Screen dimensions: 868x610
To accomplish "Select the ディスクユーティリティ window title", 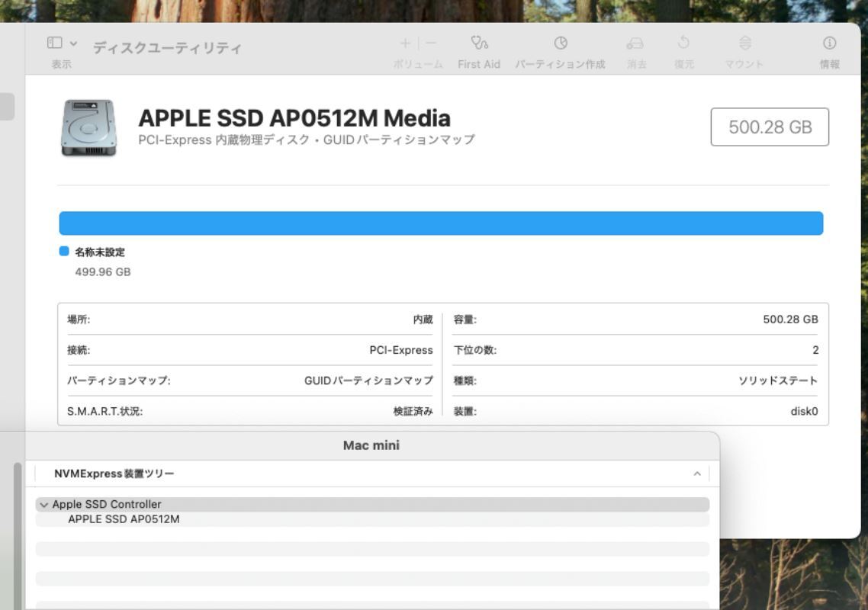I will [167, 48].
